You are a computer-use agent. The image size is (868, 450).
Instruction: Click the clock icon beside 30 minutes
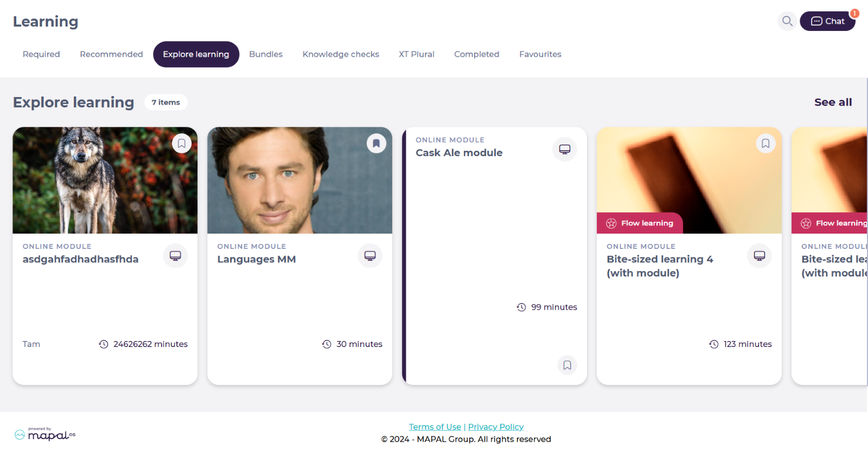pos(327,344)
